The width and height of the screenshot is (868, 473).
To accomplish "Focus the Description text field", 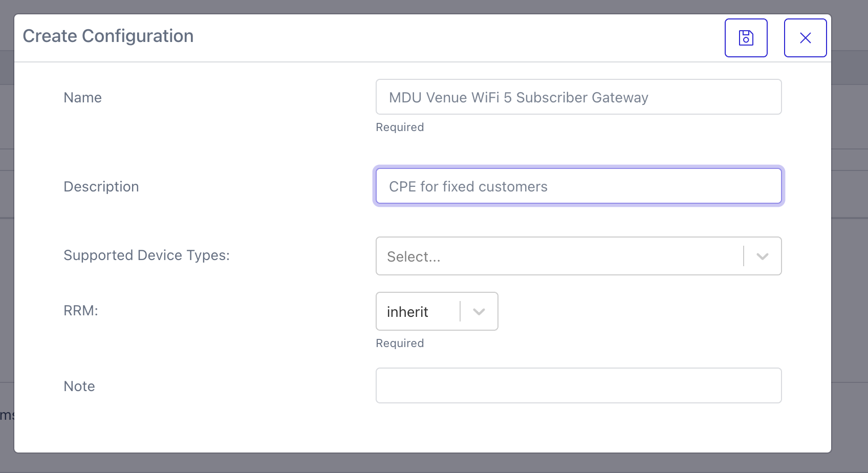I will [x=578, y=186].
